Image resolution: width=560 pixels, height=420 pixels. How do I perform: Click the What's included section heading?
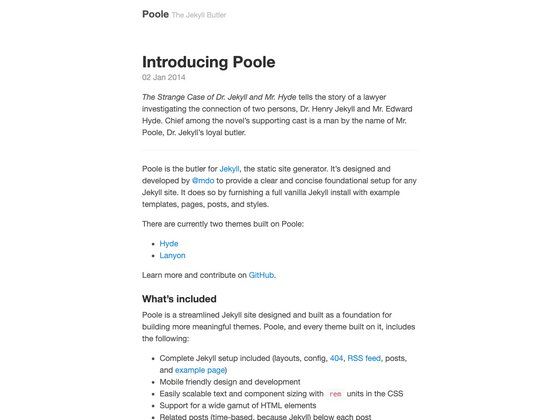(179, 299)
